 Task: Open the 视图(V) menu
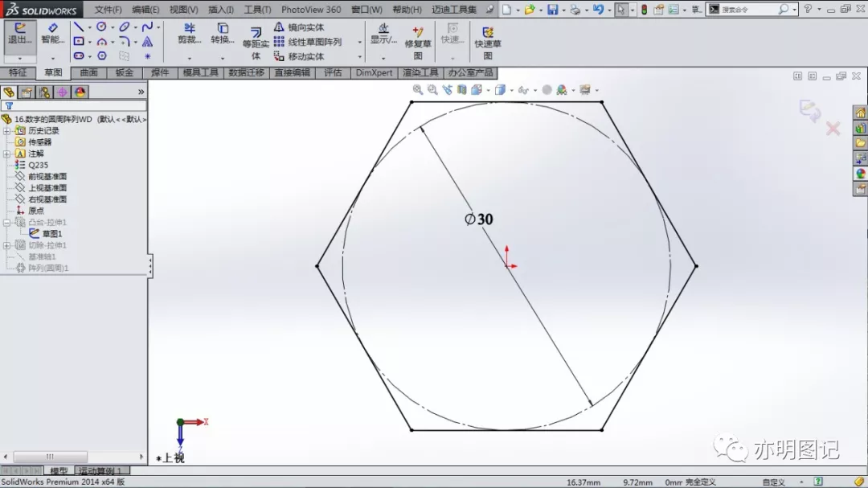click(x=184, y=10)
